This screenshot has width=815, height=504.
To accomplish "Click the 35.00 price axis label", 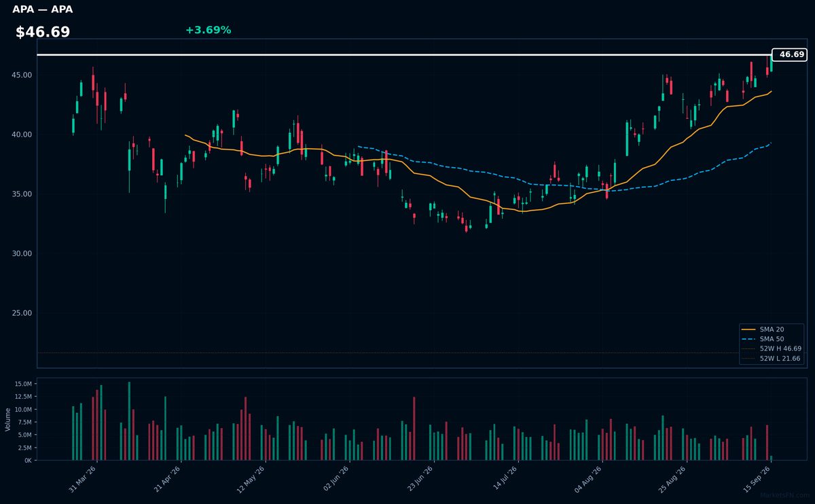I will [x=22, y=194].
